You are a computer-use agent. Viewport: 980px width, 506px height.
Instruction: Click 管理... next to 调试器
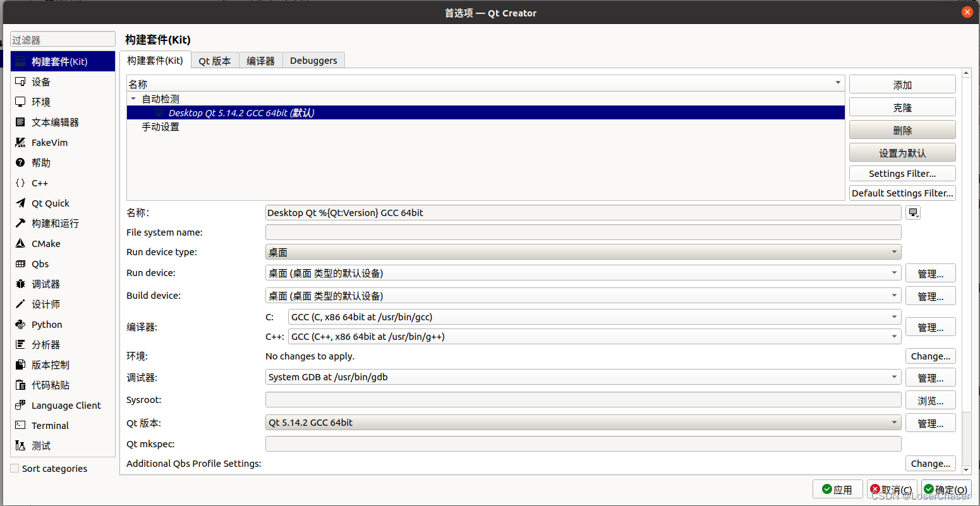click(x=931, y=378)
